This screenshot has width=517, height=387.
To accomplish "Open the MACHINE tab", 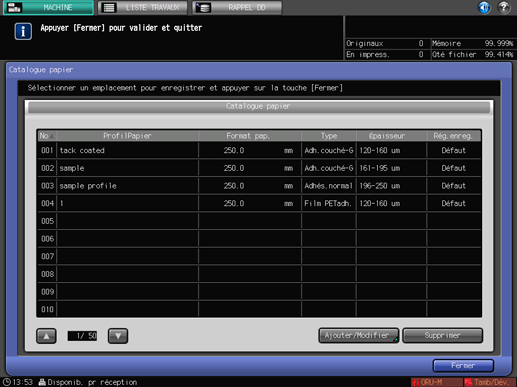I will [48, 7].
